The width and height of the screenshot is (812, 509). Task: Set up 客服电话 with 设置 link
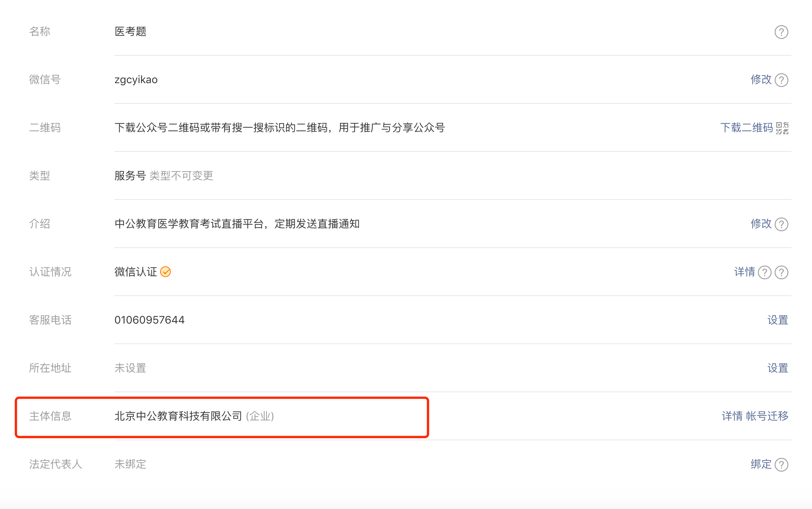(778, 320)
